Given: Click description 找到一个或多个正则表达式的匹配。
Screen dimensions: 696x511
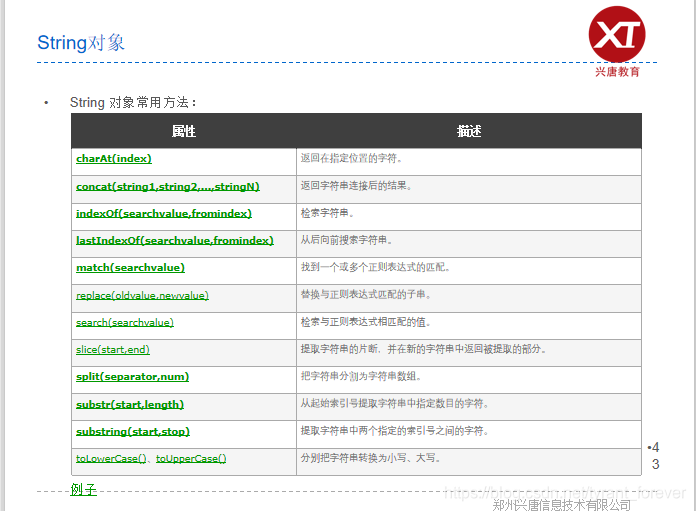Looking at the screenshot, I should pos(376,267).
